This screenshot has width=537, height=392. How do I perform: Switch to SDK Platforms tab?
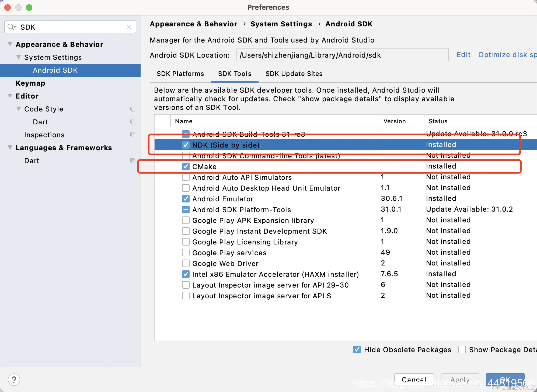pyautogui.click(x=180, y=74)
